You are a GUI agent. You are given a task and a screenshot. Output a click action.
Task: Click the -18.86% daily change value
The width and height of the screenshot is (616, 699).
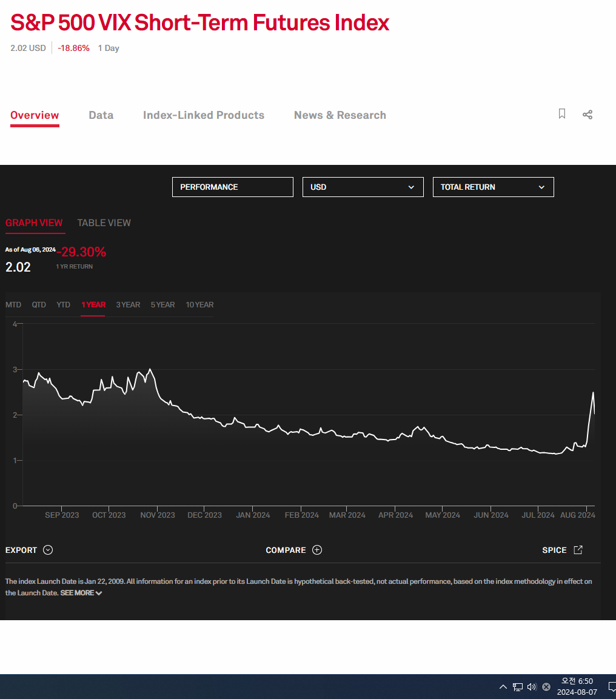[73, 48]
